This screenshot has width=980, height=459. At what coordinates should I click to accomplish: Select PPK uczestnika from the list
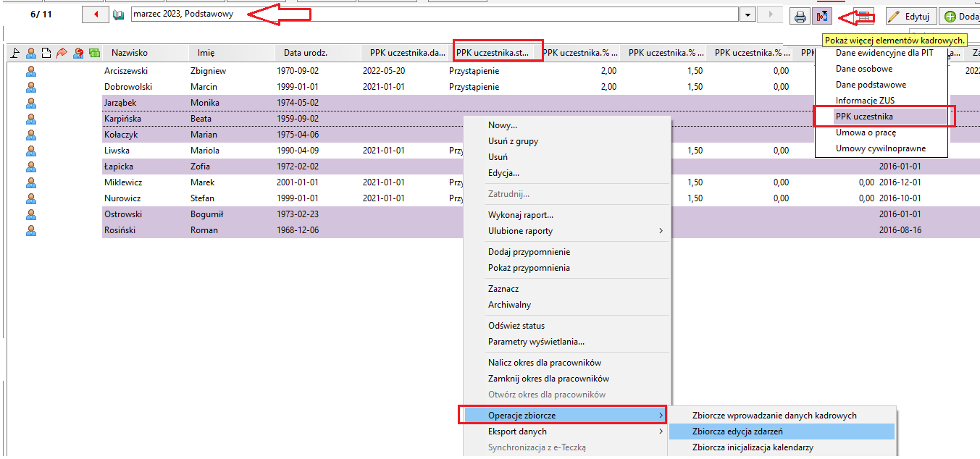pos(863,117)
